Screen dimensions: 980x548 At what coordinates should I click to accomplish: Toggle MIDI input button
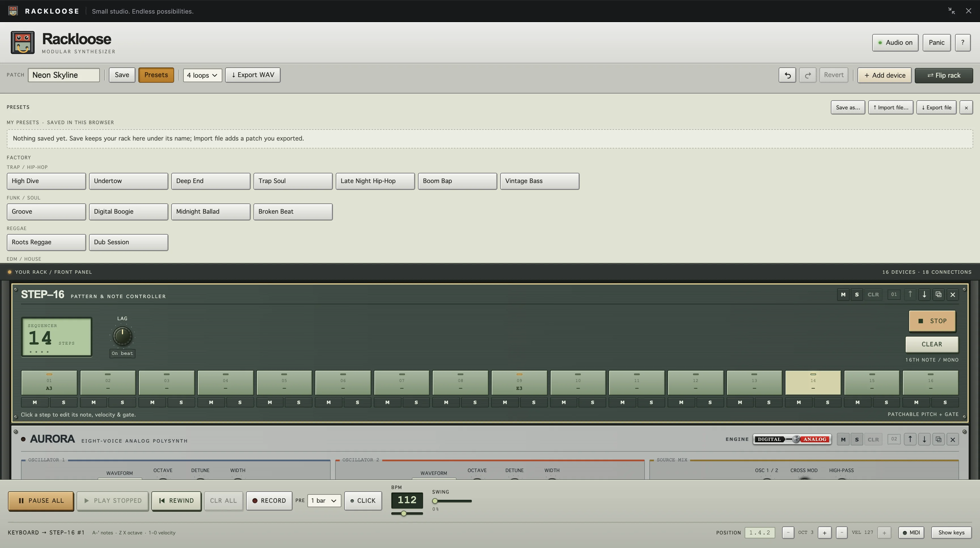(x=911, y=532)
